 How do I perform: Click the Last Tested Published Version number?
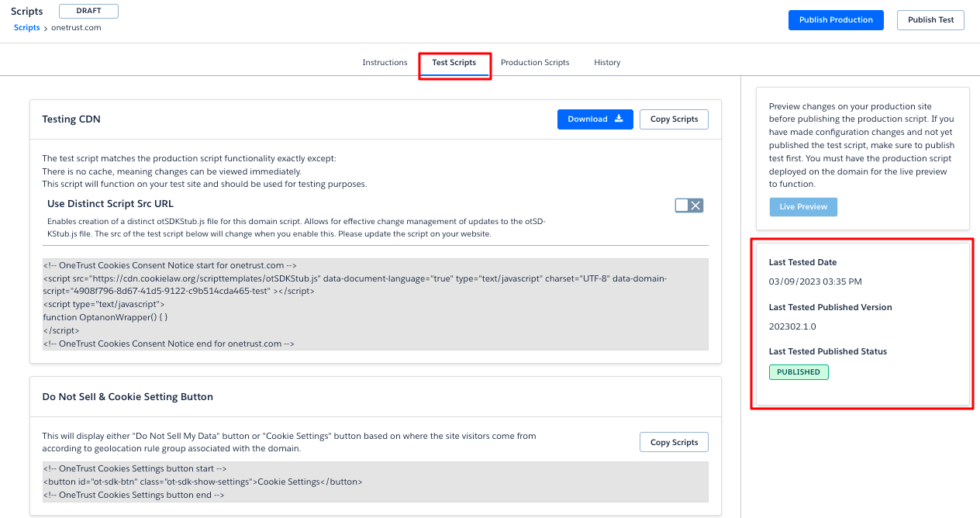tap(792, 326)
